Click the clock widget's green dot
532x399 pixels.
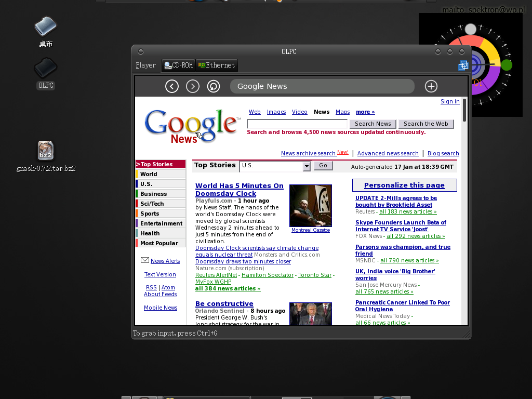click(x=506, y=65)
